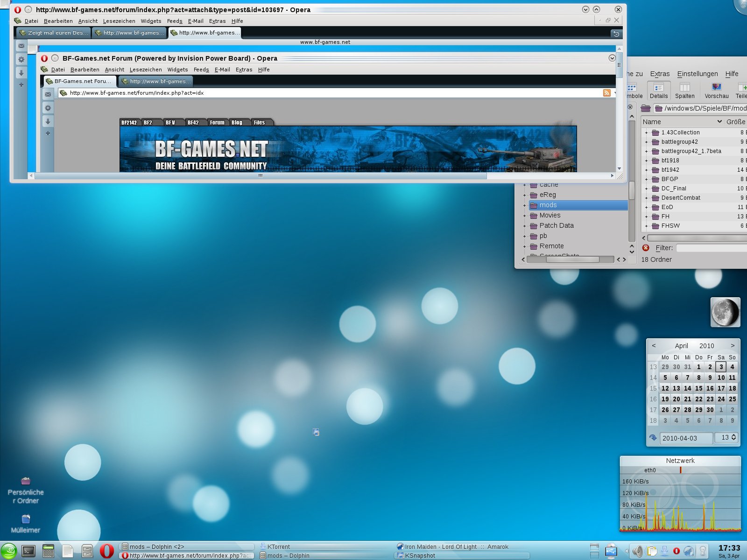Expand the battlegroup42 folder row

pos(647,142)
